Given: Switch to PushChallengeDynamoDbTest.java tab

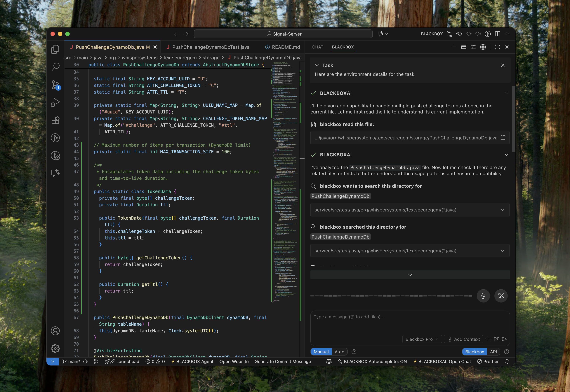Looking at the screenshot, I should click(210, 47).
